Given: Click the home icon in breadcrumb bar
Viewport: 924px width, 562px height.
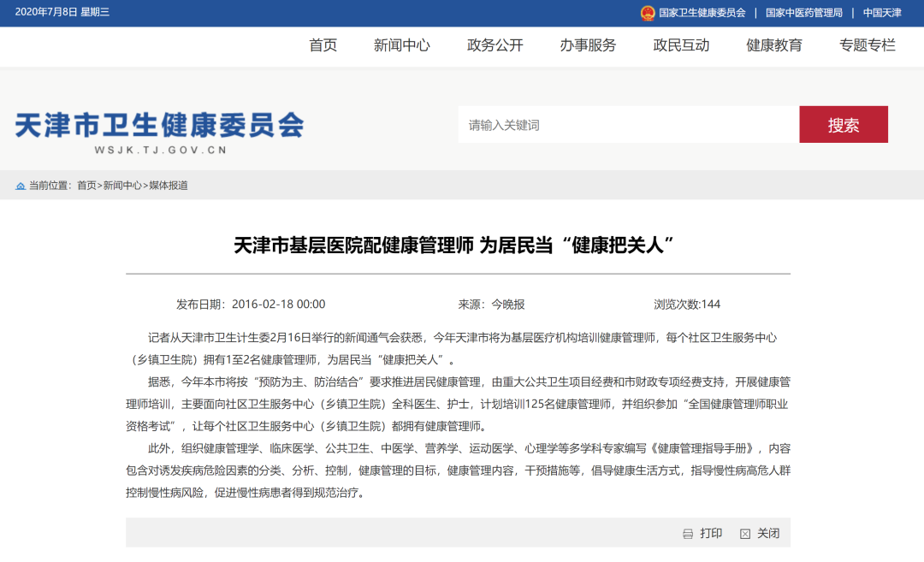Looking at the screenshot, I should coord(21,186).
